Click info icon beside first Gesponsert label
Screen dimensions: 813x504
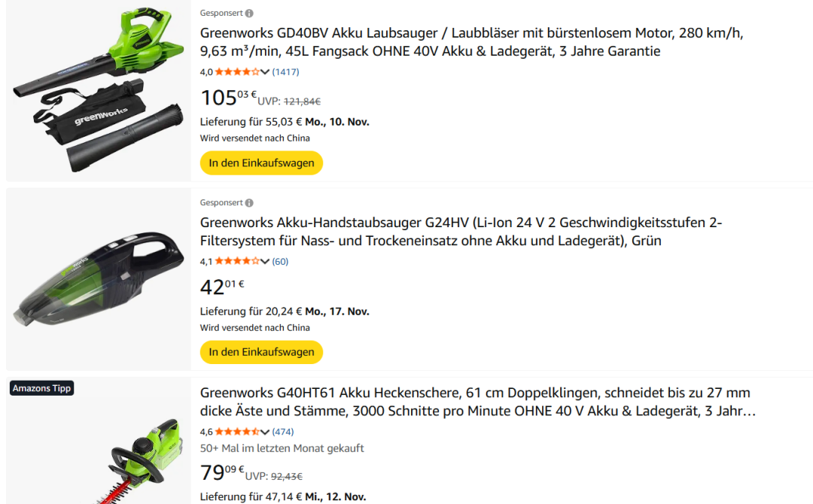point(249,14)
